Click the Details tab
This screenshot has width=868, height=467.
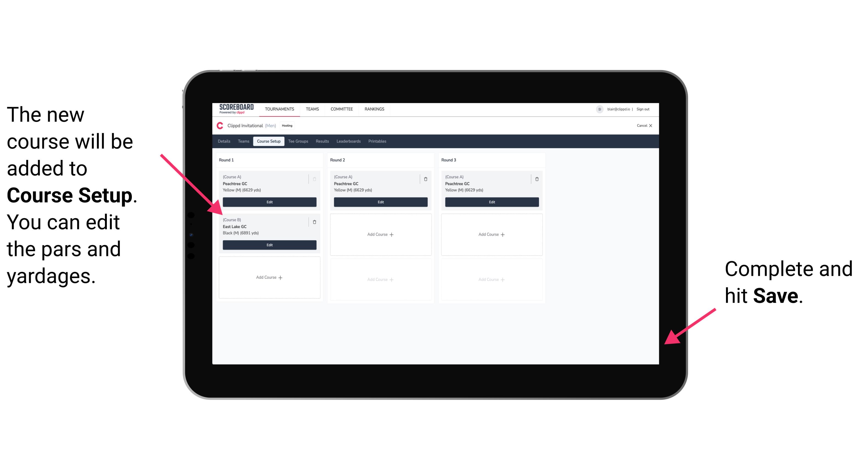point(224,142)
